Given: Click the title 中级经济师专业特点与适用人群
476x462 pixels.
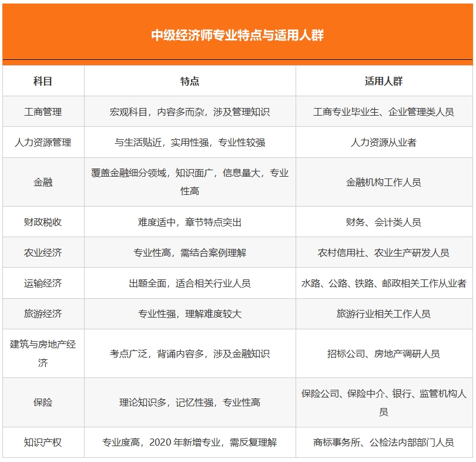Looking at the screenshot, I should click(x=237, y=35).
